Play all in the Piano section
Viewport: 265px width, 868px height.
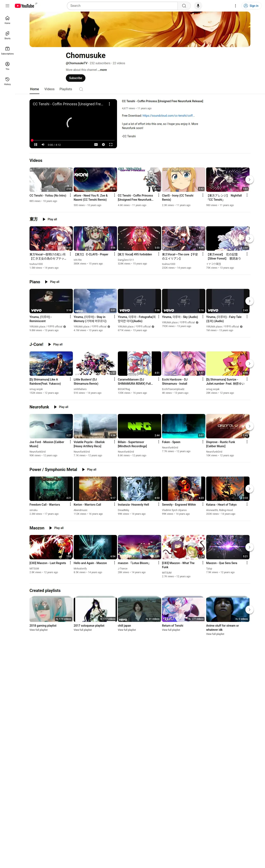[x=52, y=282]
